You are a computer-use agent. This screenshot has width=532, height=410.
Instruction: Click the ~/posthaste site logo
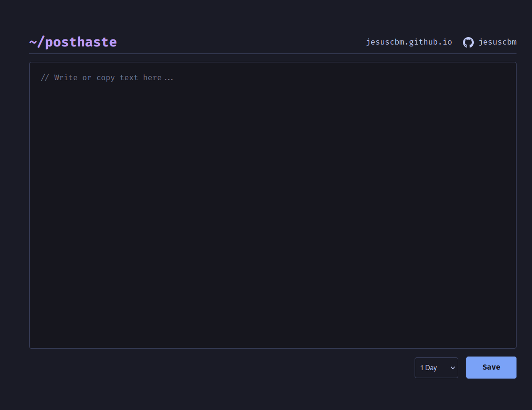pyautogui.click(x=73, y=42)
